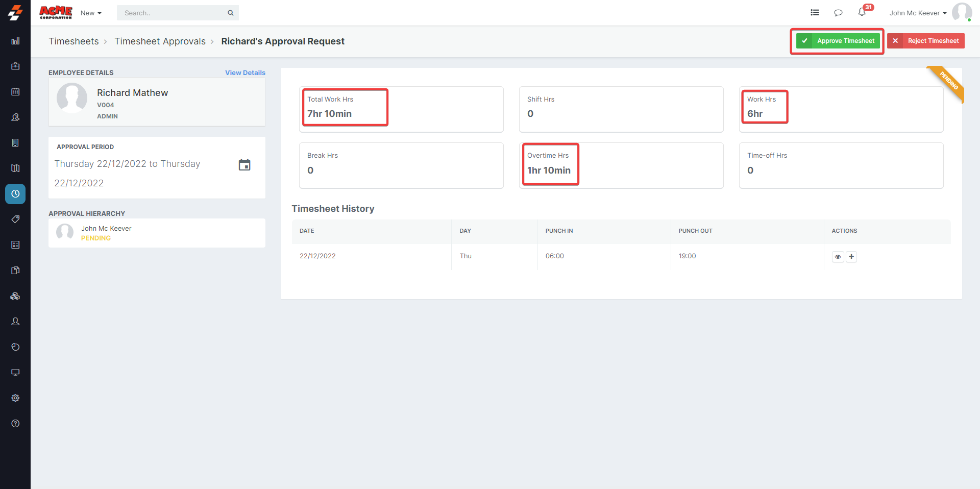This screenshot has height=489, width=980.
Task: Click the Reject Timesheet button
Action: pyautogui.click(x=926, y=41)
